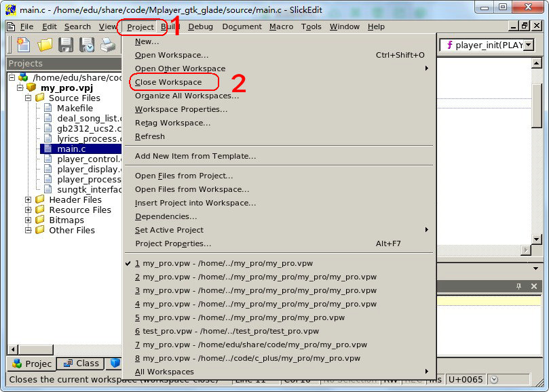Click the document icon left of File menu

tap(12, 26)
